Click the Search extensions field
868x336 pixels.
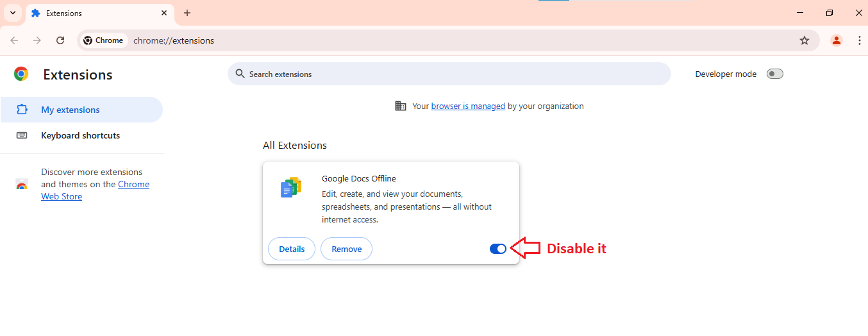[x=449, y=74]
